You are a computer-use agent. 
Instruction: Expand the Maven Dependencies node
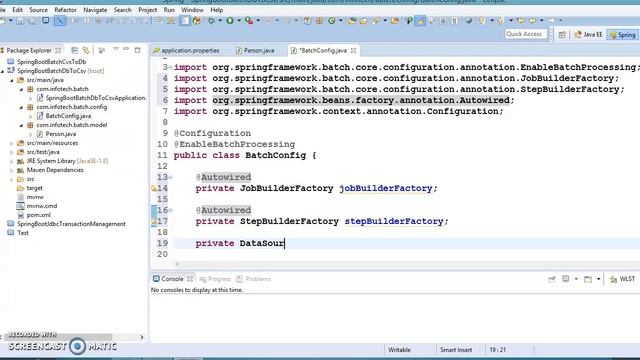(12, 170)
